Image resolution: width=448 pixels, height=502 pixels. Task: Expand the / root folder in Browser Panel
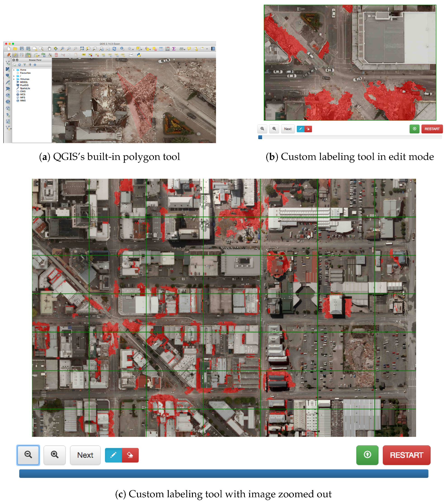point(14,76)
